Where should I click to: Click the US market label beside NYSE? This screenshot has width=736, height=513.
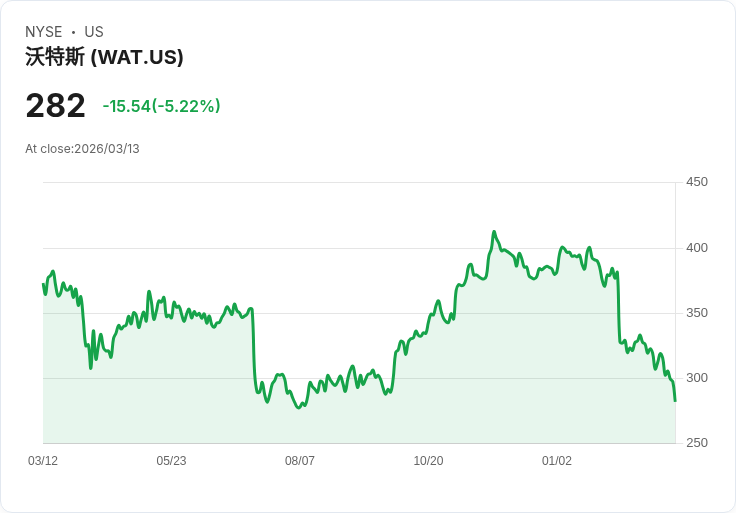coord(94,32)
